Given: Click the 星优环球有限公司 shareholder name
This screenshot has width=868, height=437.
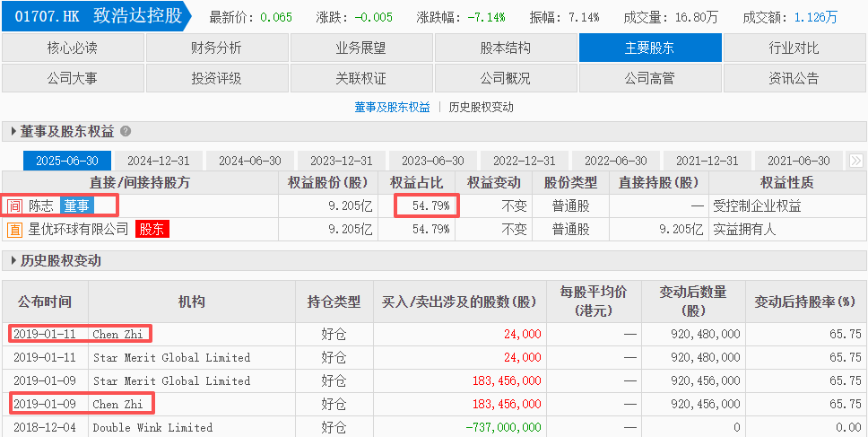Looking at the screenshot, I should [79, 229].
